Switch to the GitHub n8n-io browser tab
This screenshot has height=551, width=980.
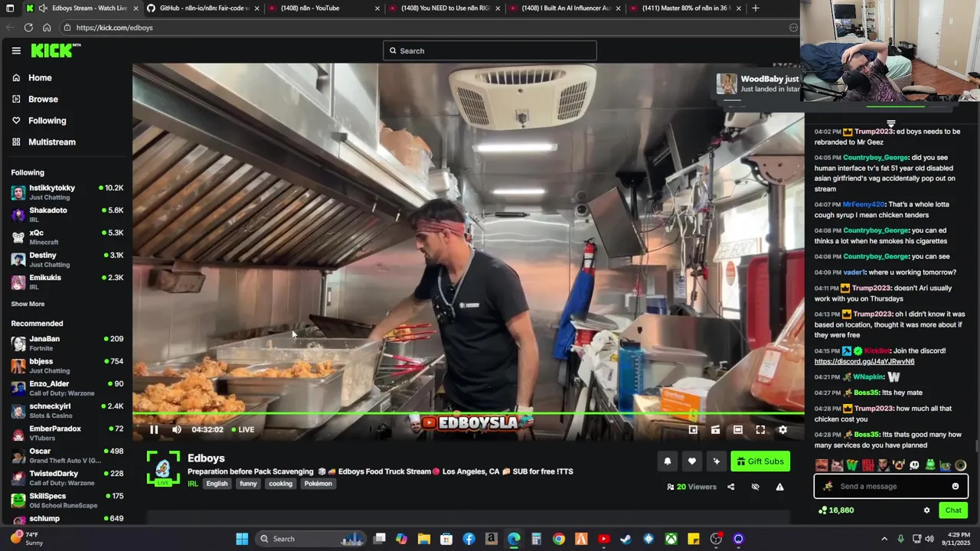[x=202, y=8]
